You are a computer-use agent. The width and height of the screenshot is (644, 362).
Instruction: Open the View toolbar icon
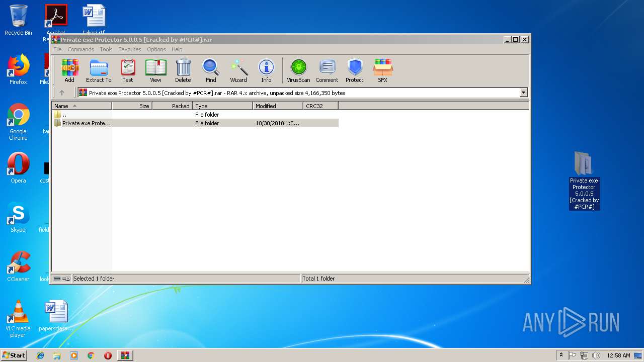click(156, 71)
